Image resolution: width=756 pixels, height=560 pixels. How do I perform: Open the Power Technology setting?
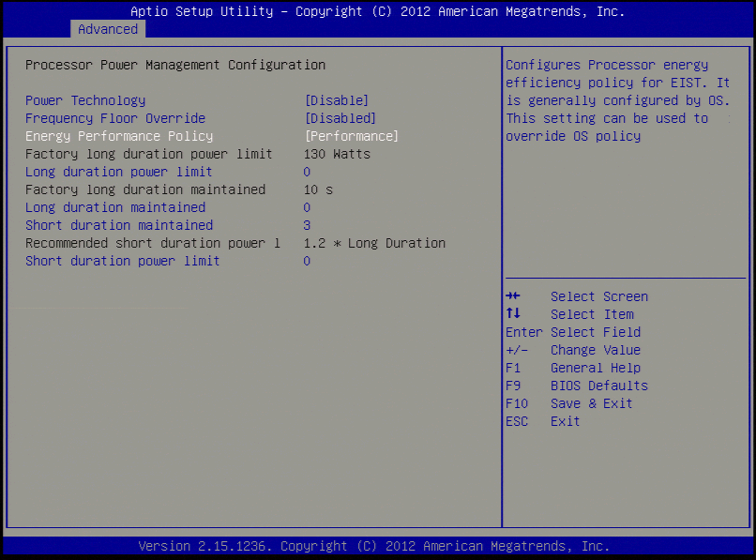tap(85, 100)
